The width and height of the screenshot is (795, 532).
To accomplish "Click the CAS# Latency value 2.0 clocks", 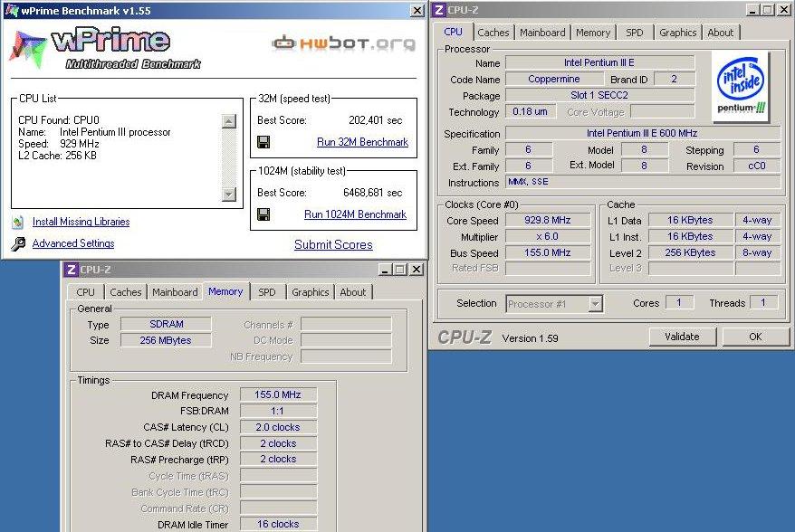I will 278,427.
